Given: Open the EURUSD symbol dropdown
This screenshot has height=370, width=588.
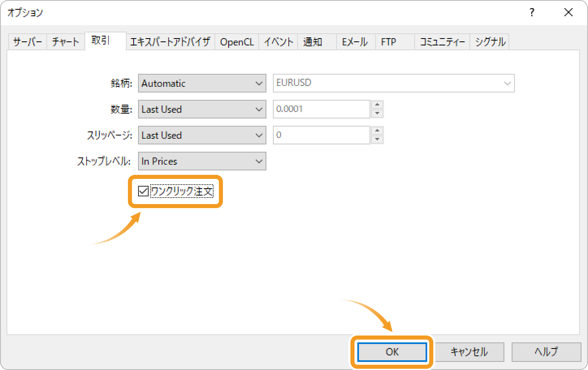Looking at the screenshot, I should click(x=394, y=83).
